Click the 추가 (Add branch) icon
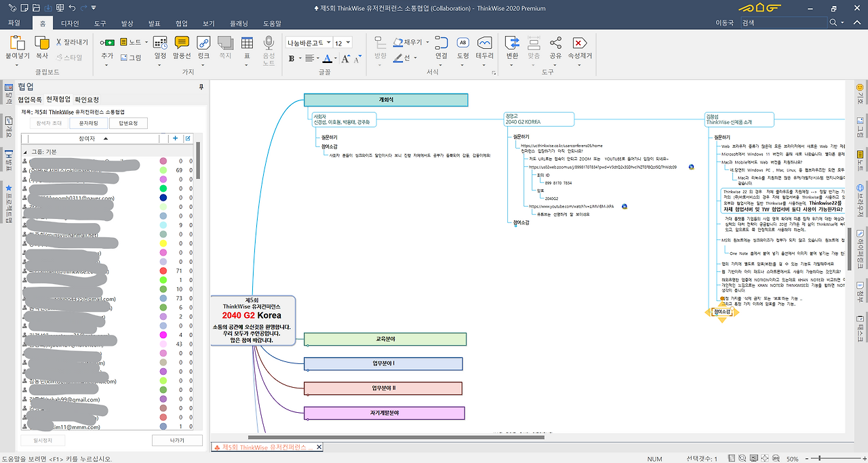868x463 pixels. click(x=106, y=43)
